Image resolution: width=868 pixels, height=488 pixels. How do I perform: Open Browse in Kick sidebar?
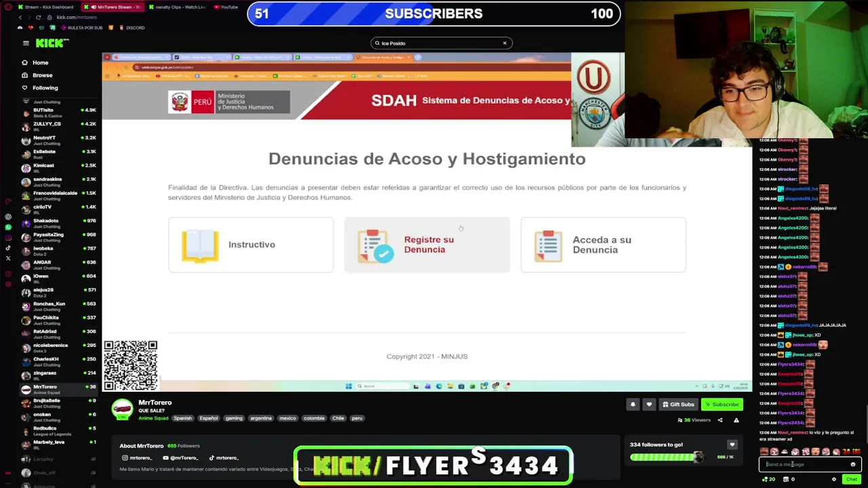tap(37, 75)
